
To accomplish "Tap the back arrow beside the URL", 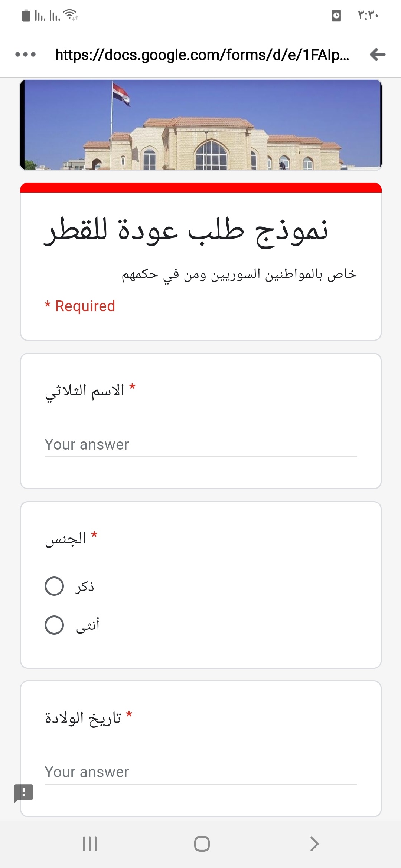I will 378,55.
